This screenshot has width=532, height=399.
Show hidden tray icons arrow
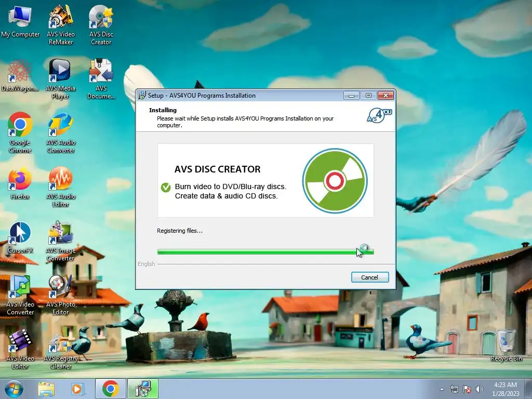click(x=442, y=389)
